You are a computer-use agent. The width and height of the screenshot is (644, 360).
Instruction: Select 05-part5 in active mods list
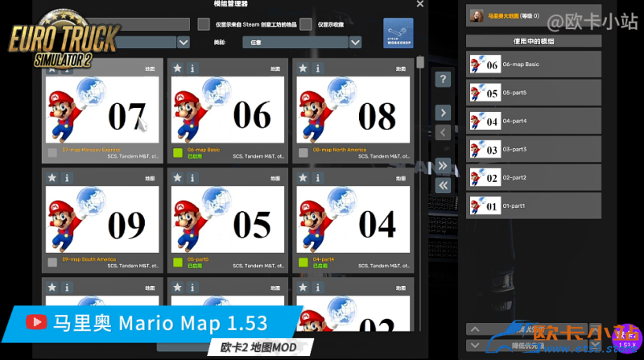(534, 93)
